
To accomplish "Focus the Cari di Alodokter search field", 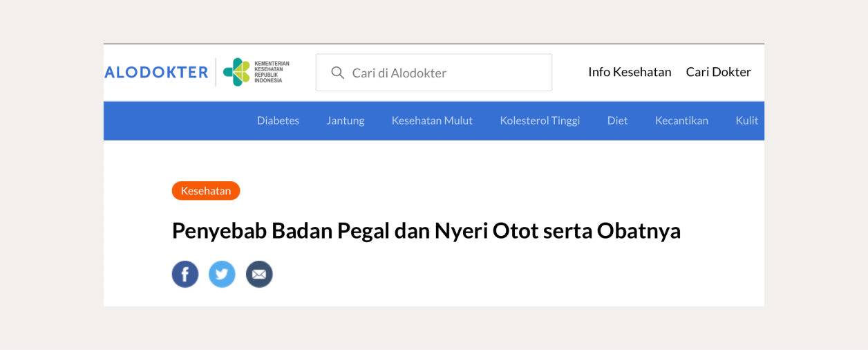I will [434, 73].
